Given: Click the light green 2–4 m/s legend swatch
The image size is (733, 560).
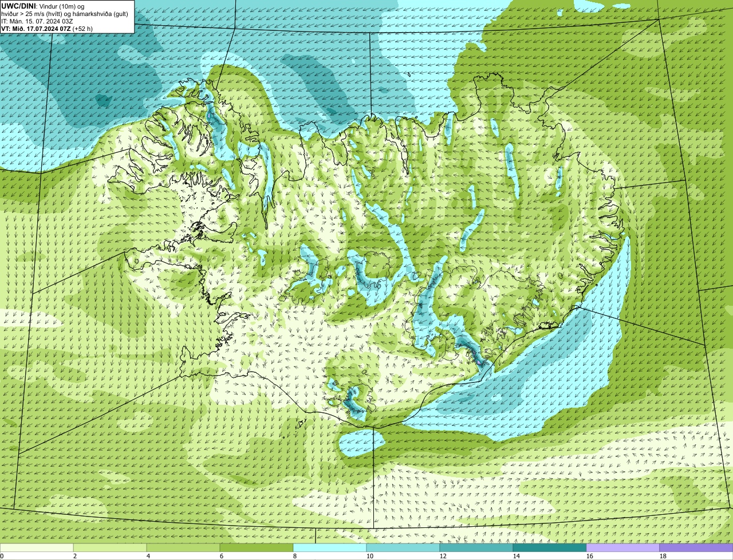Looking at the screenshot, I should click(110, 548).
